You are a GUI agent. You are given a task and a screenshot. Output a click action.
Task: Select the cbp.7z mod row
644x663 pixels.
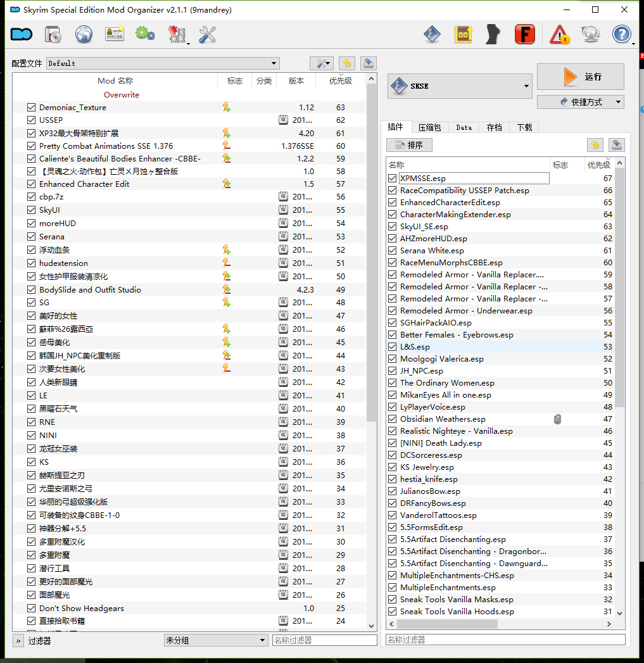pyautogui.click(x=189, y=196)
